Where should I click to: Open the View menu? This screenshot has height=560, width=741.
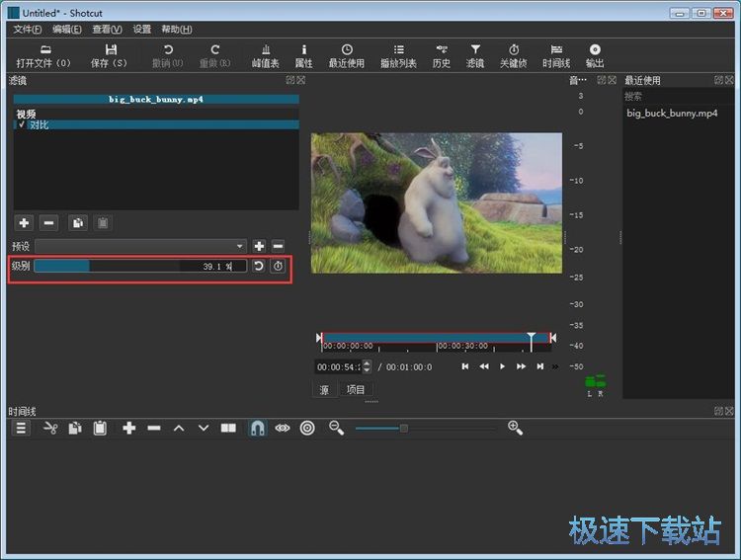point(107,30)
